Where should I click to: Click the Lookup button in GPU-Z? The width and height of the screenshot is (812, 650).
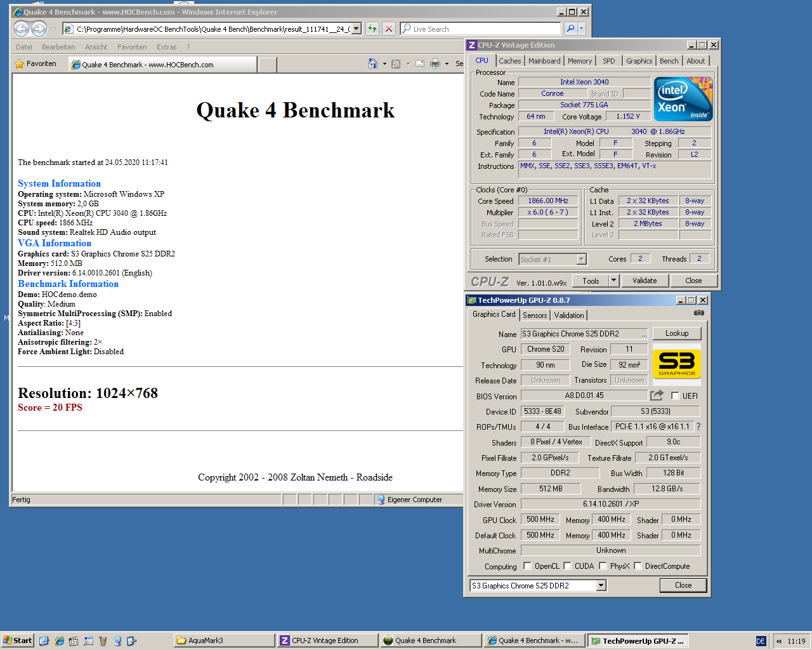(677, 333)
